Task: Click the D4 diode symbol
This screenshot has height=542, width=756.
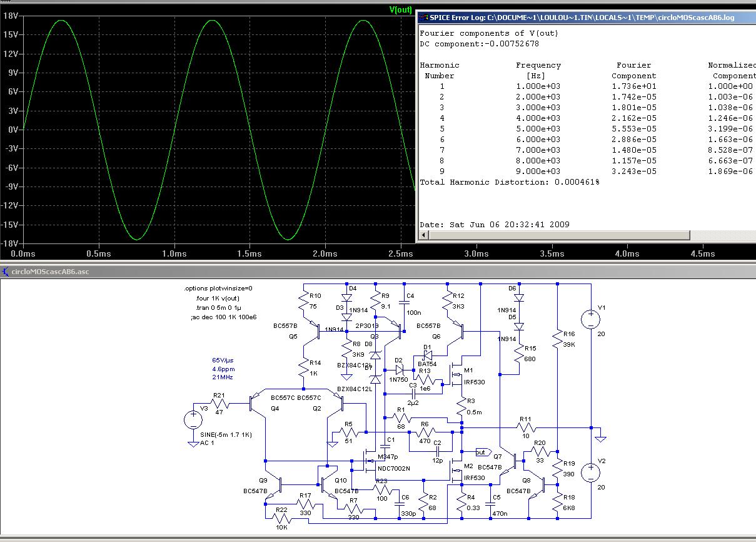Action: 345,297
